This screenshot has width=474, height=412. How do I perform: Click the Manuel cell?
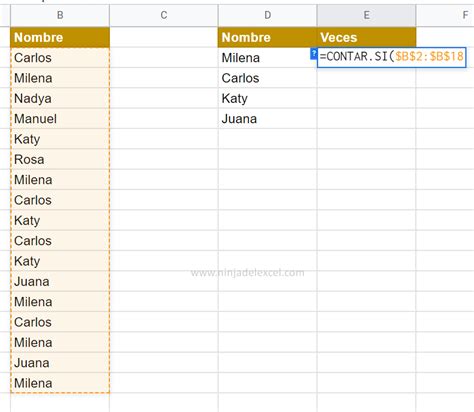(60, 119)
